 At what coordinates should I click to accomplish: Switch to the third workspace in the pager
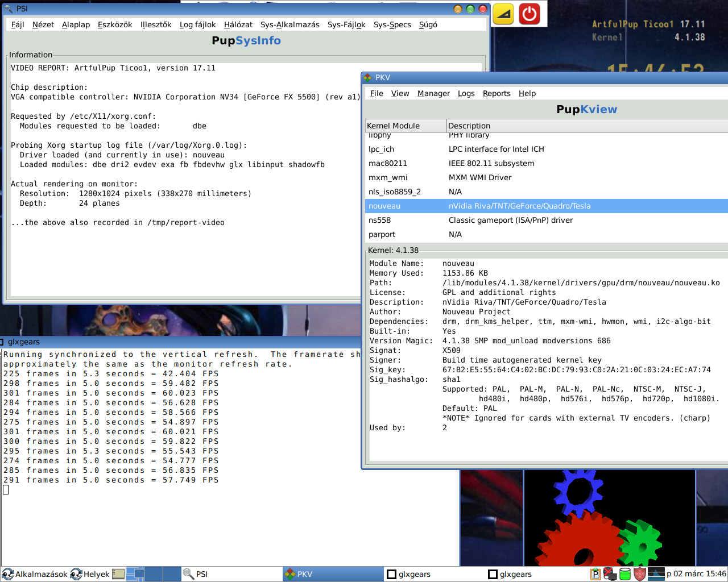click(172, 574)
